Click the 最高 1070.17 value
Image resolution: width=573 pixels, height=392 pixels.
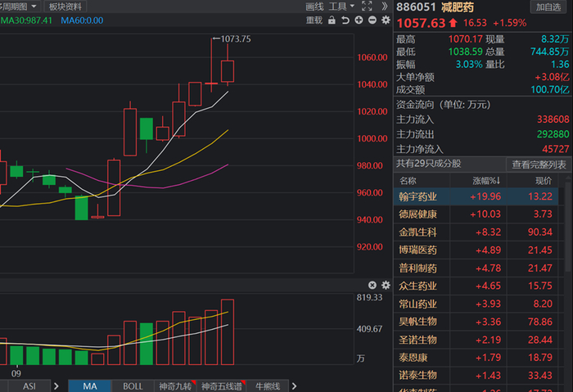(x=466, y=39)
